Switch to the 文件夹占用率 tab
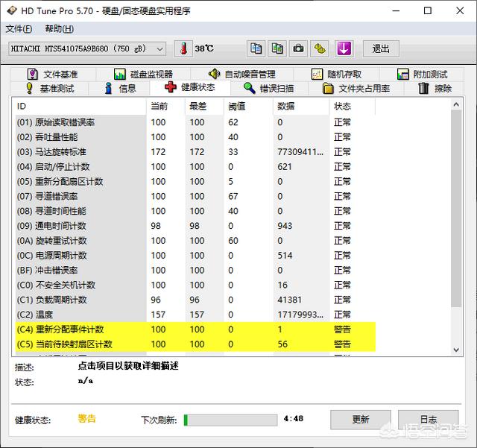 [x=356, y=89]
